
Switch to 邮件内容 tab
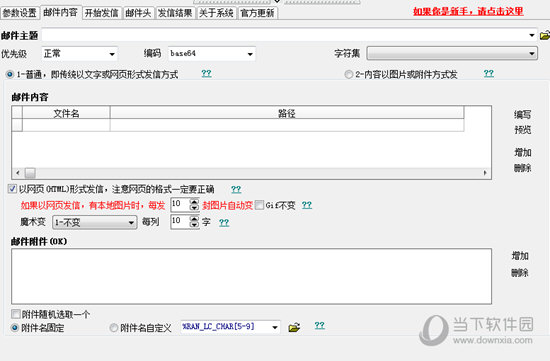pyautogui.click(x=60, y=13)
